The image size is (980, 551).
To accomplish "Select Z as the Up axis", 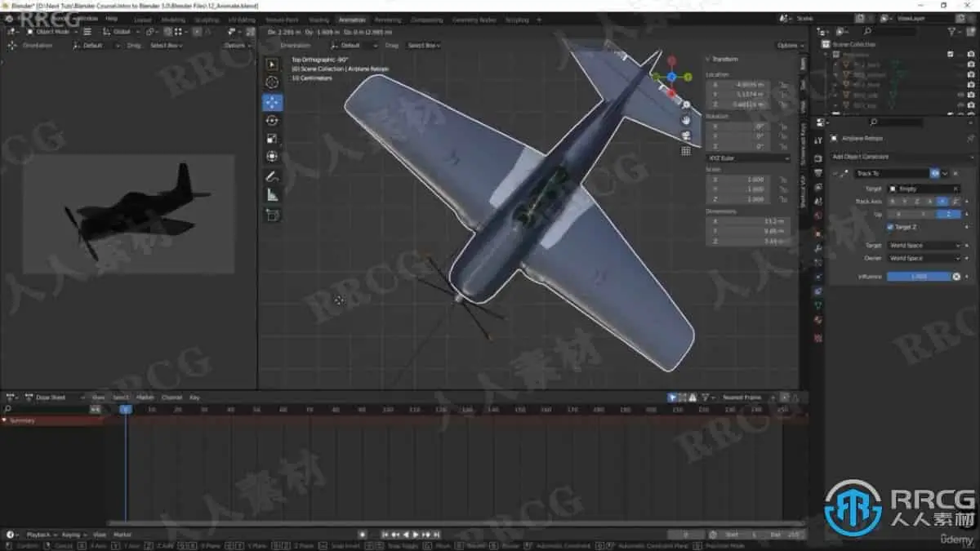I will pos(947,215).
